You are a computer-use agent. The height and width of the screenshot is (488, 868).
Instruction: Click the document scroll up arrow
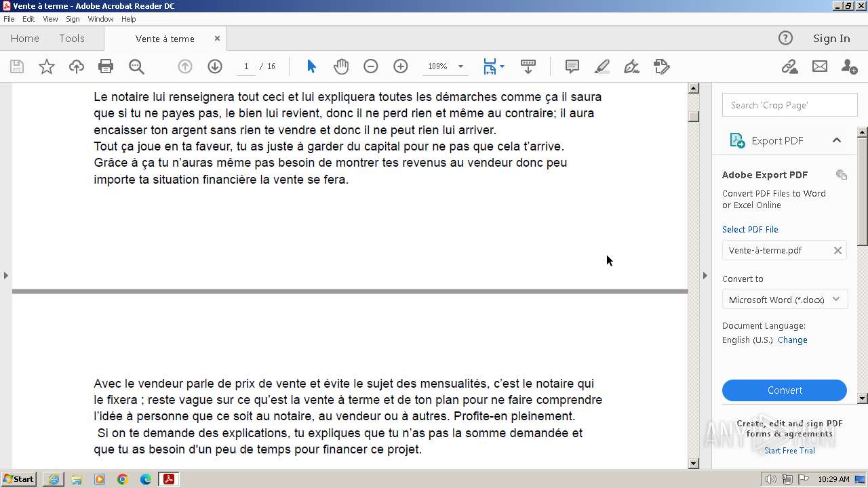tap(693, 88)
